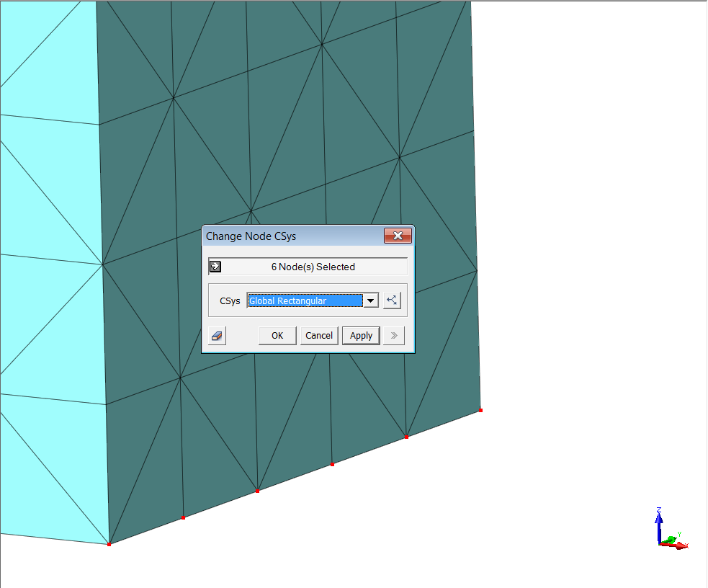
Task: Click the coordinate triad axis indicator
Action: pyautogui.click(x=671, y=528)
